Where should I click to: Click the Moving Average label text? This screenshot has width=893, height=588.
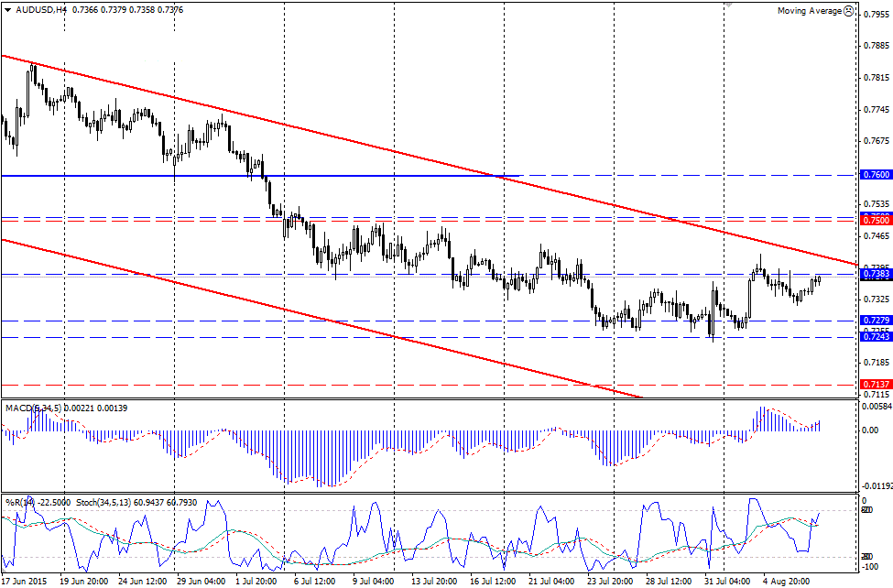coord(809,11)
